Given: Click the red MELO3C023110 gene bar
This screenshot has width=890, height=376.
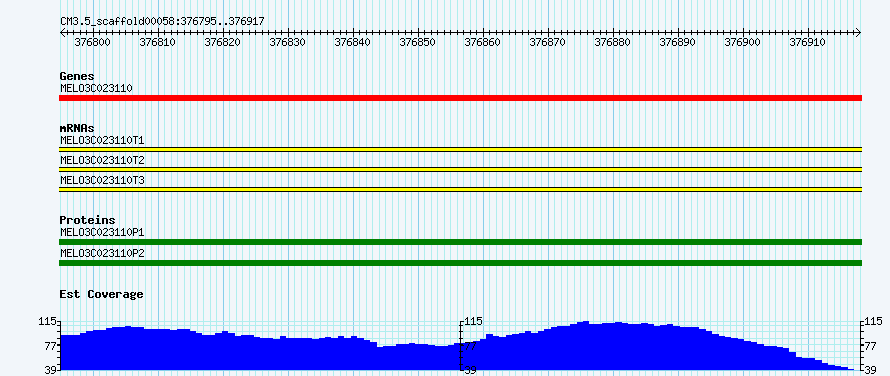Looking at the screenshot, I should pos(460,98).
